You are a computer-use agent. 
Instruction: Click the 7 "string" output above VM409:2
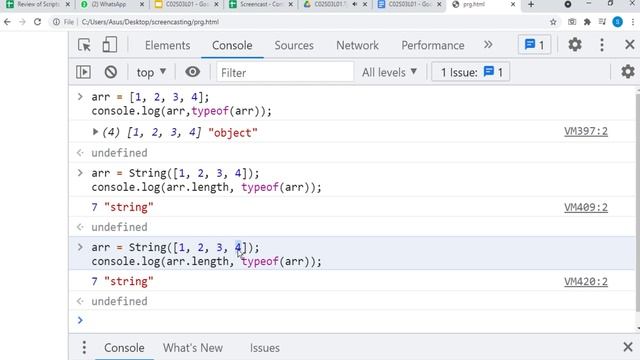122,207
